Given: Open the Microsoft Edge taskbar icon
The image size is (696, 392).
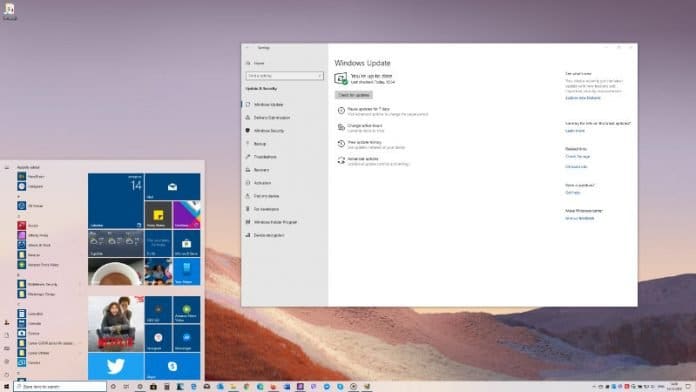Looking at the screenshot, I should (194, 387).
